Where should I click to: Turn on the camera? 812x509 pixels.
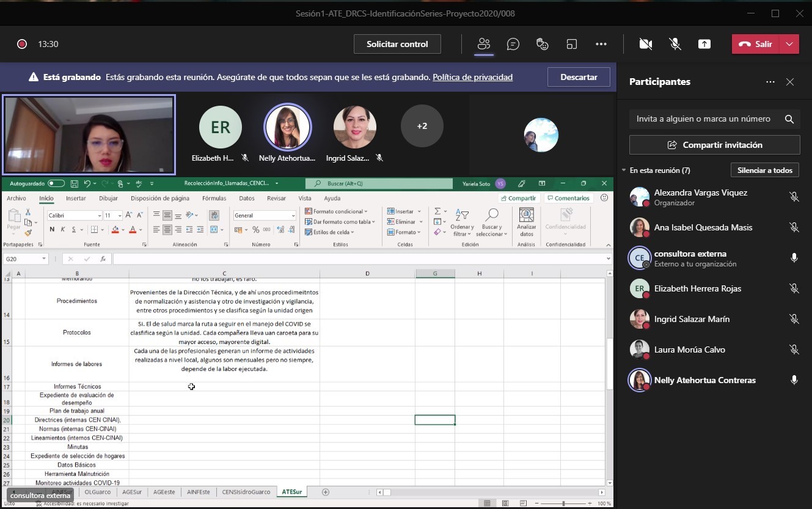coord(645,44)
